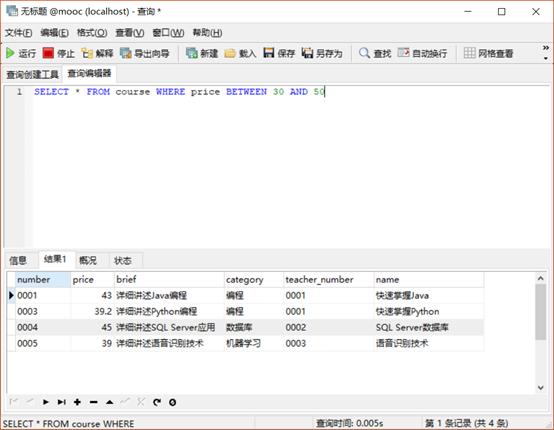The height and width of the screenshot is (430, 554).
Task: Switch to the 信息 results tab
Action: pos(18,261)
